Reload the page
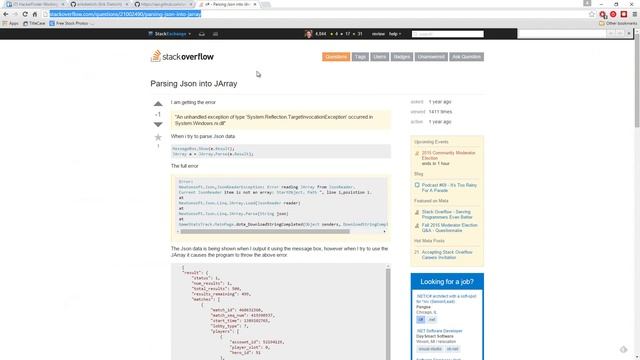Screen dimensions: 640x360 click(x=25, y=14)
